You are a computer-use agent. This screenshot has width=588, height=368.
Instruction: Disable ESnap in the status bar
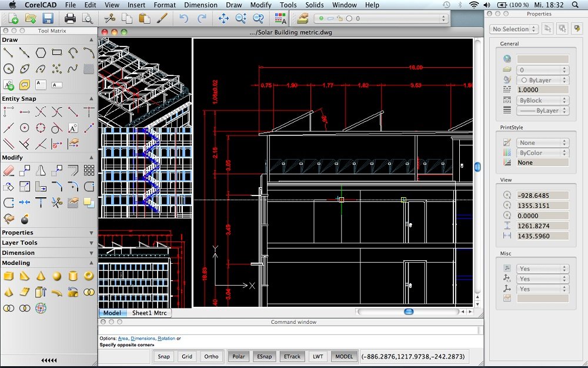point(263,356)
